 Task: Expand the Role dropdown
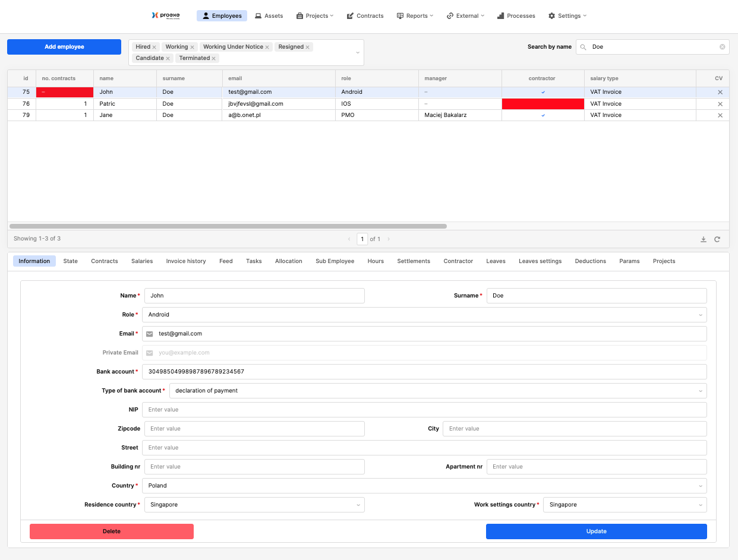pyautogui.click(x=424, y=315)
